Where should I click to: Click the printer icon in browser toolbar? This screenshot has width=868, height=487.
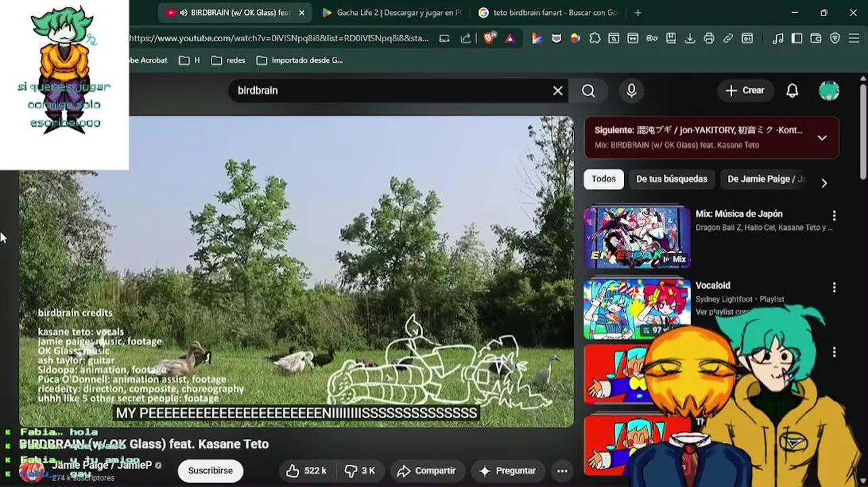pyautogui.click(x=708, y=39)
